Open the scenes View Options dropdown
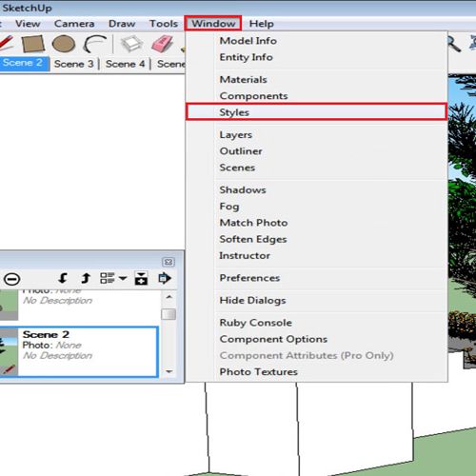476x476 pixels. [x=113, y=278]
